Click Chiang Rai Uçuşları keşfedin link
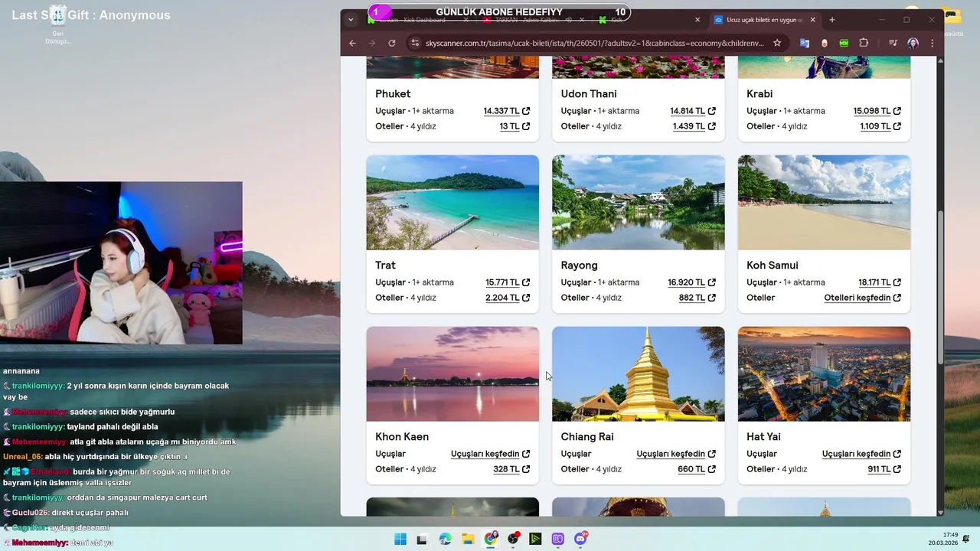Viewport: 980px width, 551px height. (671, 454)
